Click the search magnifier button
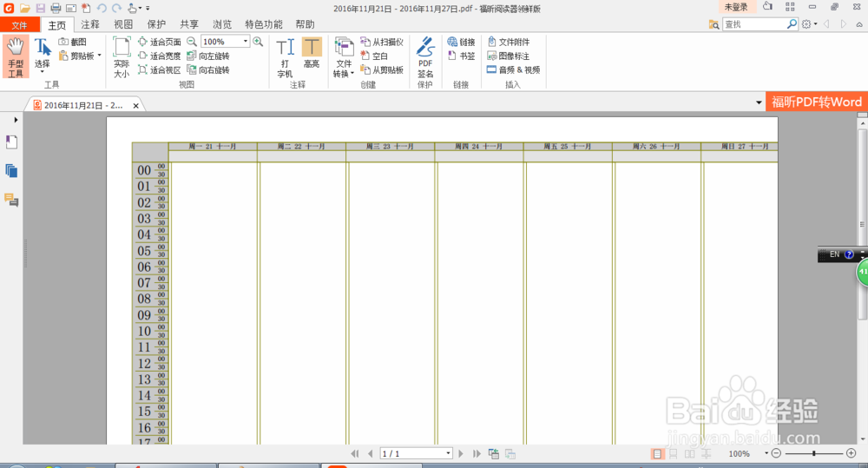The height and width of the screenshot is (468, 868). click(x=792, y=24)
